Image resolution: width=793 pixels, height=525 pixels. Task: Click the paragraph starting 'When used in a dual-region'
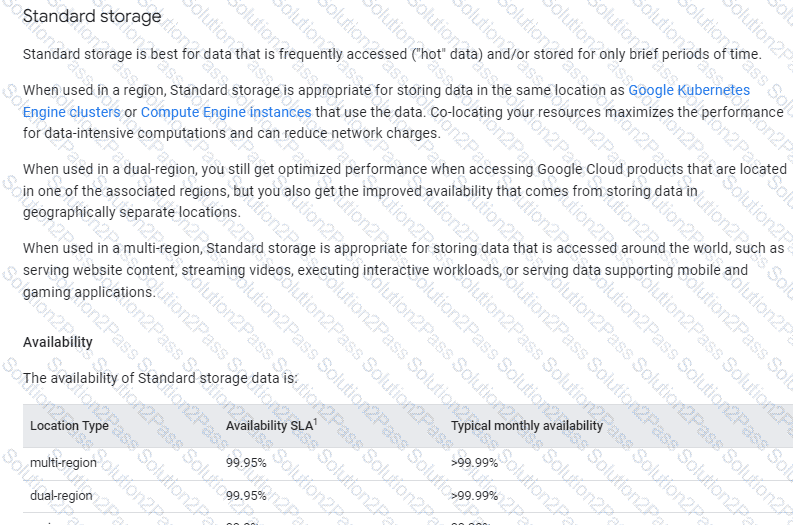coord(405,191)
